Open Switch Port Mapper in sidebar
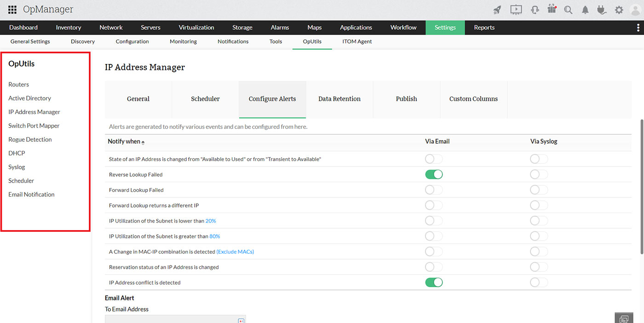 pyautogui.click(x=34, y=126)
